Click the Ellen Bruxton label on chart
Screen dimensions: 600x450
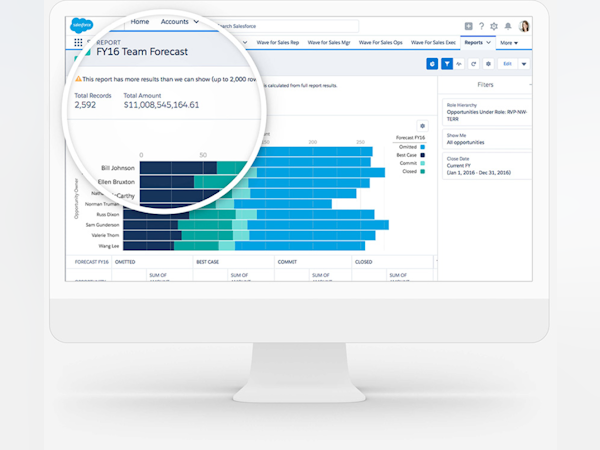point(116,182)
